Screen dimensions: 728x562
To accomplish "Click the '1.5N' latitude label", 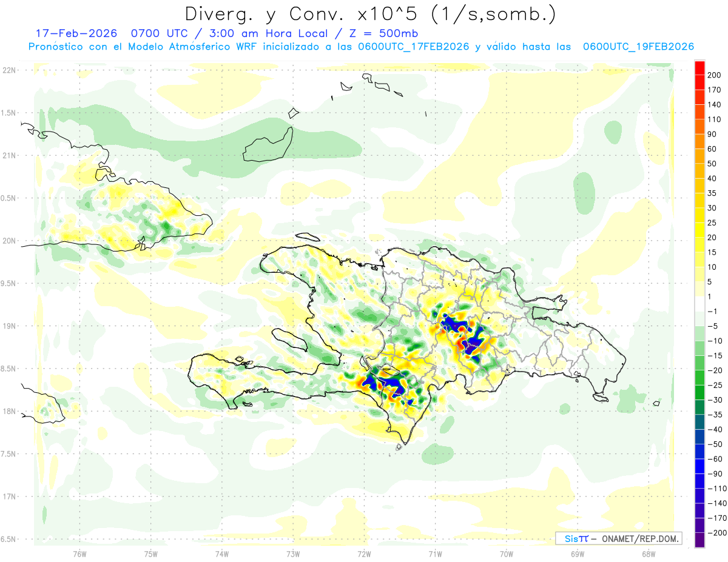I will pyautogui.click(x=8, y=113).
